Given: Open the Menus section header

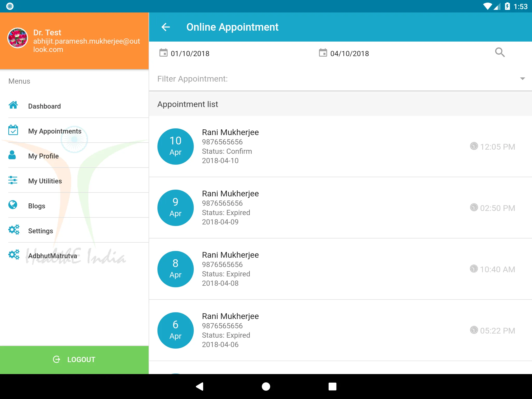Looking at the screenshot, I should [x=20, y=81].
